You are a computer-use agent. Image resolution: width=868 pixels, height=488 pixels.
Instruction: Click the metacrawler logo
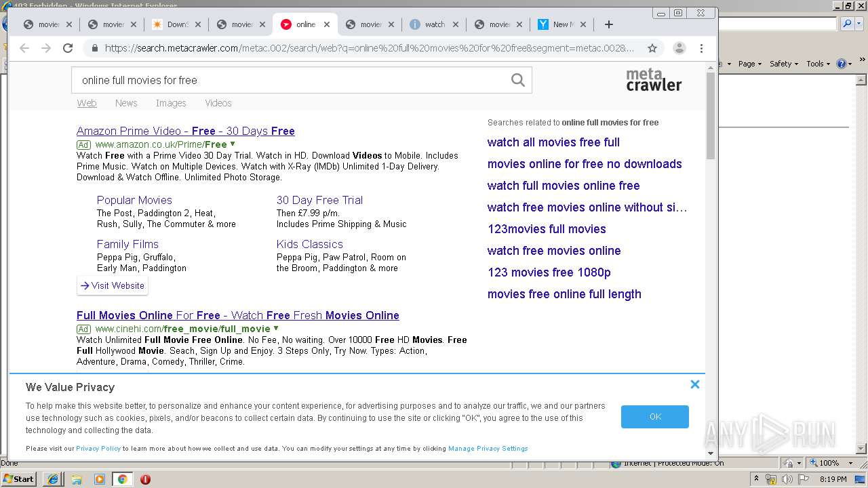pyautogui.click(x=654, y=79)
